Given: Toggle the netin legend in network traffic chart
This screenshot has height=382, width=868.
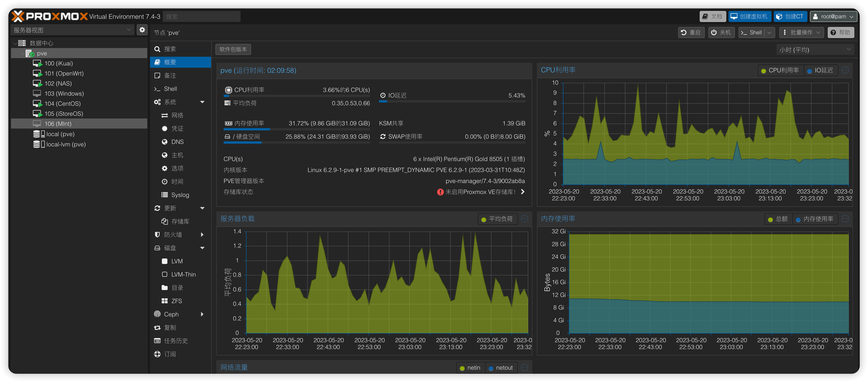Looking at the screenshot, I should coord(470,368).
